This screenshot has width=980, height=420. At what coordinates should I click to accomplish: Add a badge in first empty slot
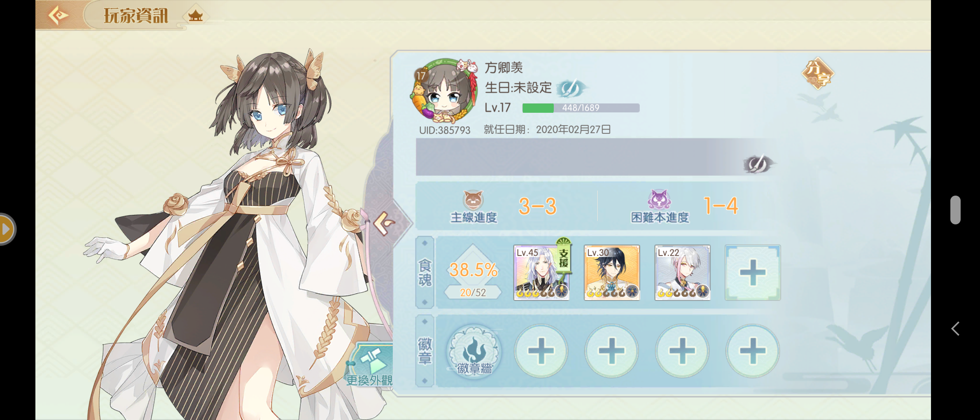(541, 351)
